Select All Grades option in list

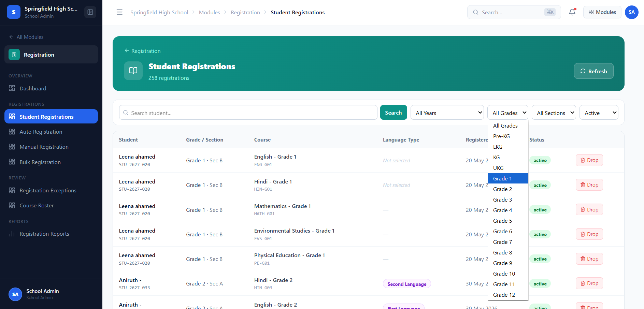tap(508, 126)
